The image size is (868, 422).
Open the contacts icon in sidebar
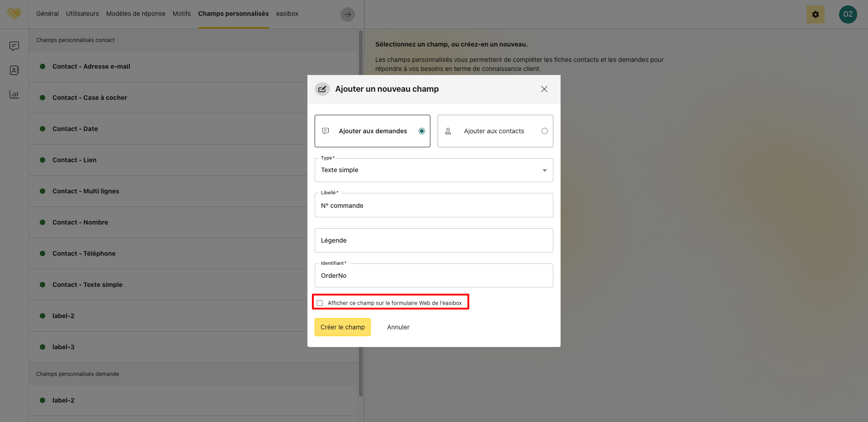pyautogui.click(x=14, y=70)
